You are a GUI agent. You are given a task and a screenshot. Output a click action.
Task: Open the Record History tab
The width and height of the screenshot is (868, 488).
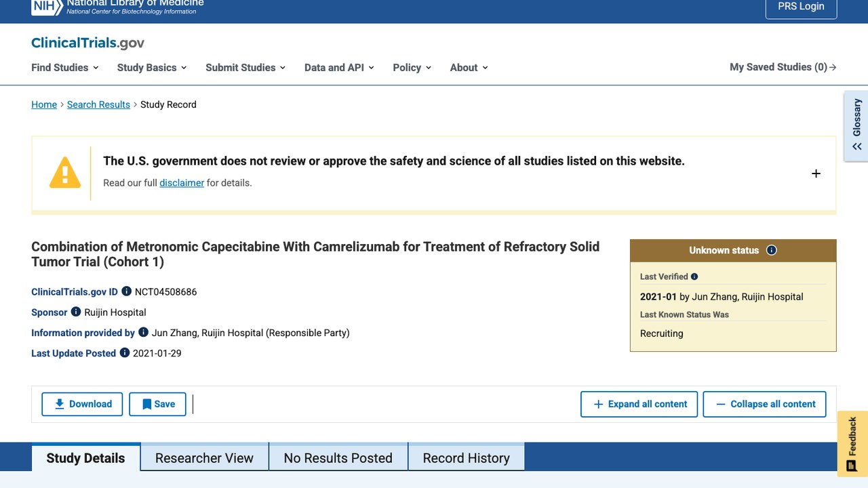tap(466, 457)
